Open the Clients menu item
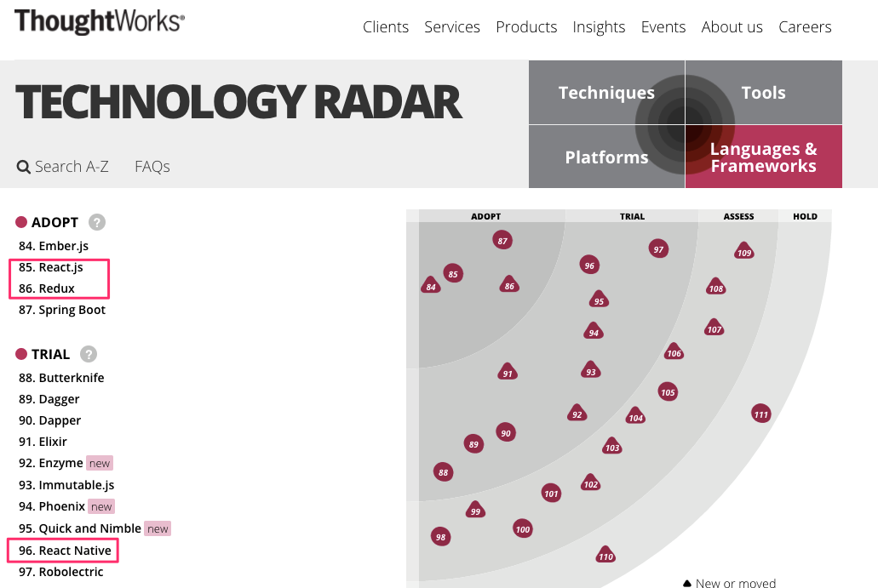878x588 pixels. point(385,27)
